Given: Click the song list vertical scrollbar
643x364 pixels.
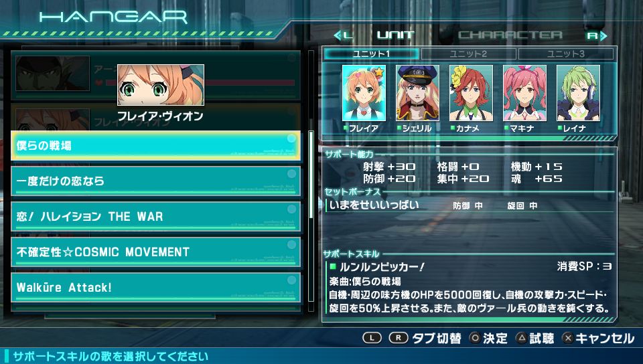Looking at the screenshot, I should 311,181.
